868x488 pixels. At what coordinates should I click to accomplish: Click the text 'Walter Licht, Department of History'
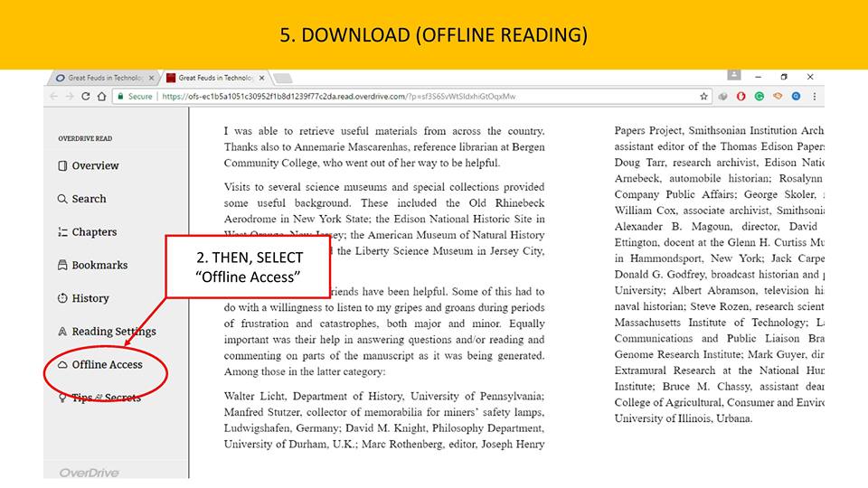[313, 396]
